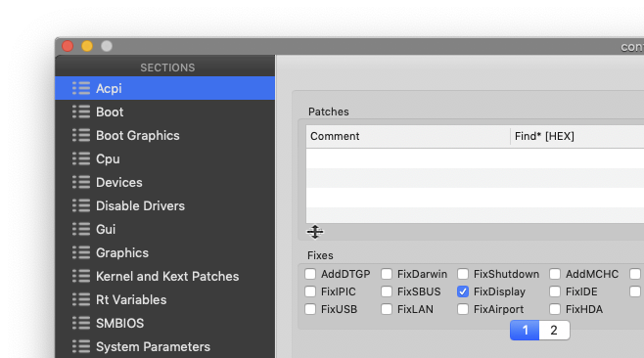Enable the FixUSB fix
The height and width of the screenshot is (358, 644).
click(x=310, y=309)
